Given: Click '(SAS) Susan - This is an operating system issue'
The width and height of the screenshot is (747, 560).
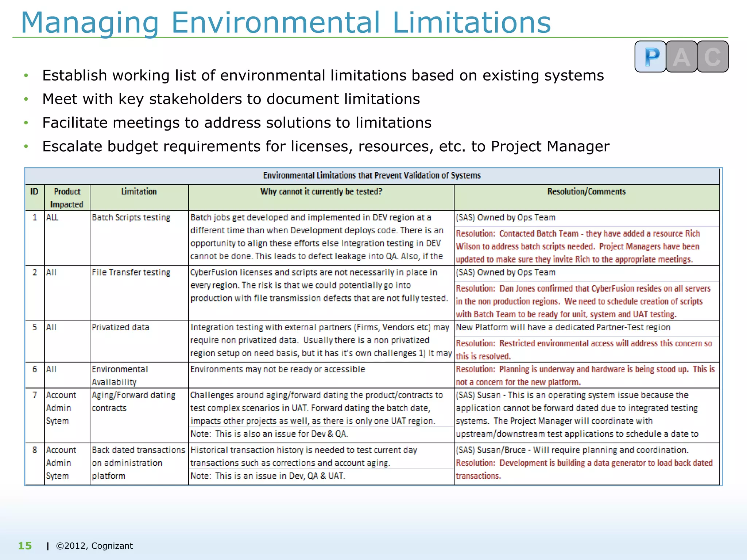Looking at the screenshot, I should tap(577, 415).
